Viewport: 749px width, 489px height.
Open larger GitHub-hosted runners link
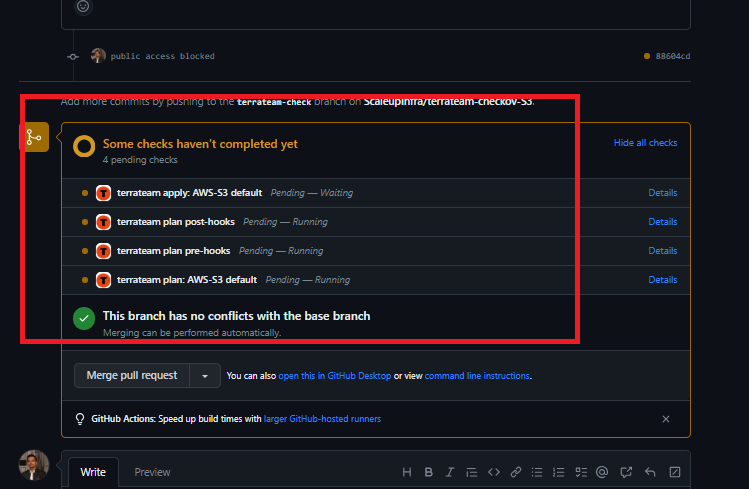pyautogui.click(x=322, y=419)
